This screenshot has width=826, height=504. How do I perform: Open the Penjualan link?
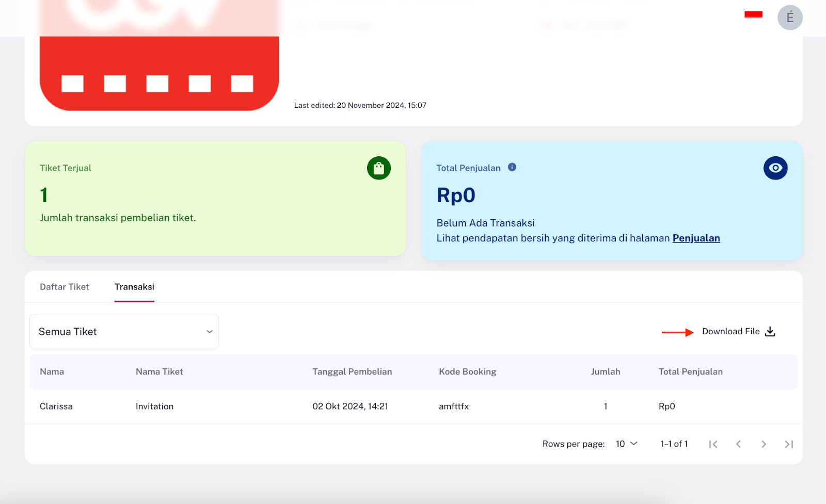pyautogui.click(x=696, y=238)
